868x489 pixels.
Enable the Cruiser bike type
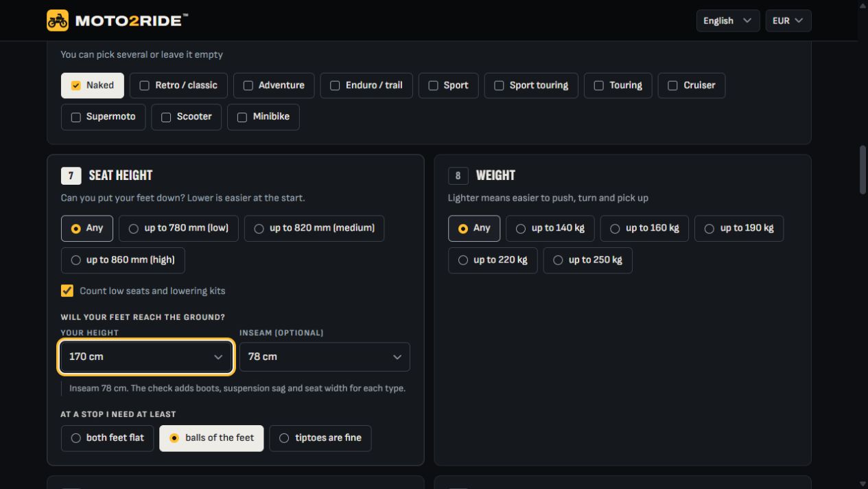pos(692,85)
